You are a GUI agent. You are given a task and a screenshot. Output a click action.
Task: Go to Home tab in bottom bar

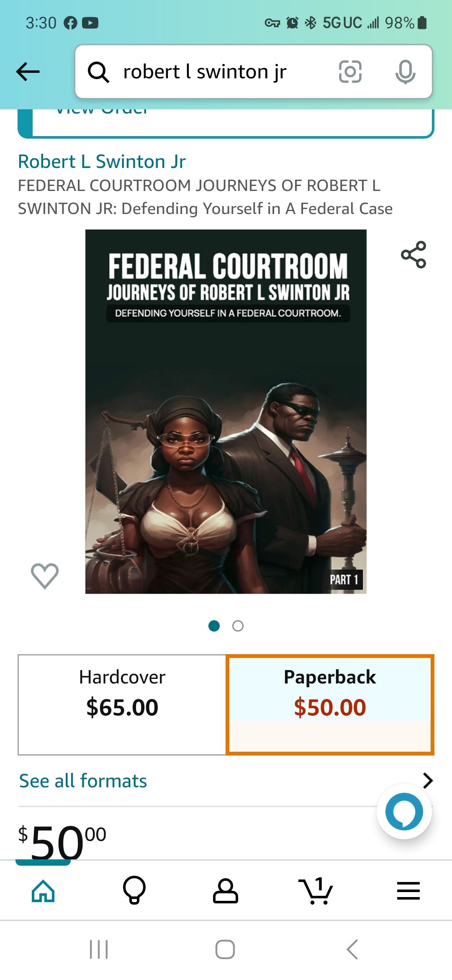pyautogui.click(x=44, y=890)
